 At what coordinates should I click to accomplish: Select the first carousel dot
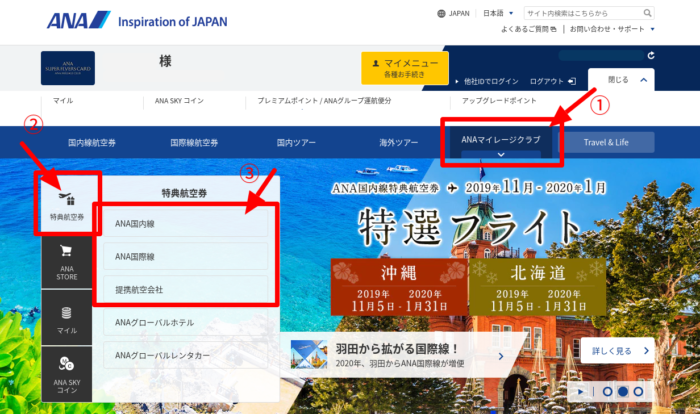[607, 392]
